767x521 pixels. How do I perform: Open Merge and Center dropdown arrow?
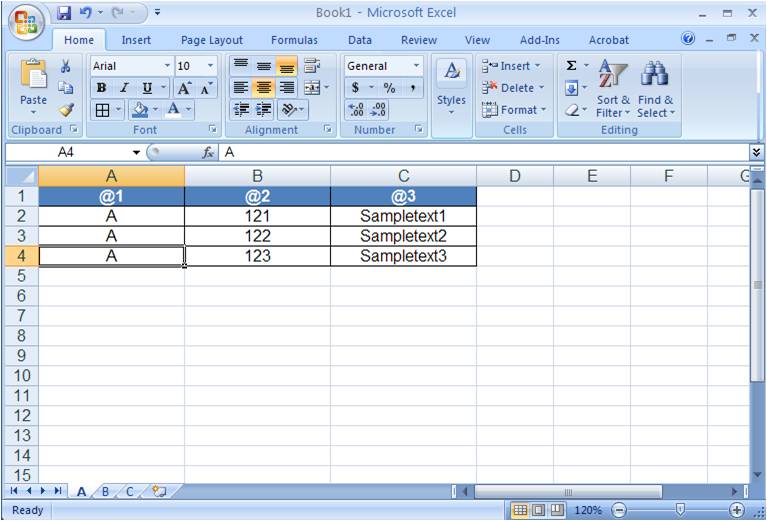tap(326, 88)
